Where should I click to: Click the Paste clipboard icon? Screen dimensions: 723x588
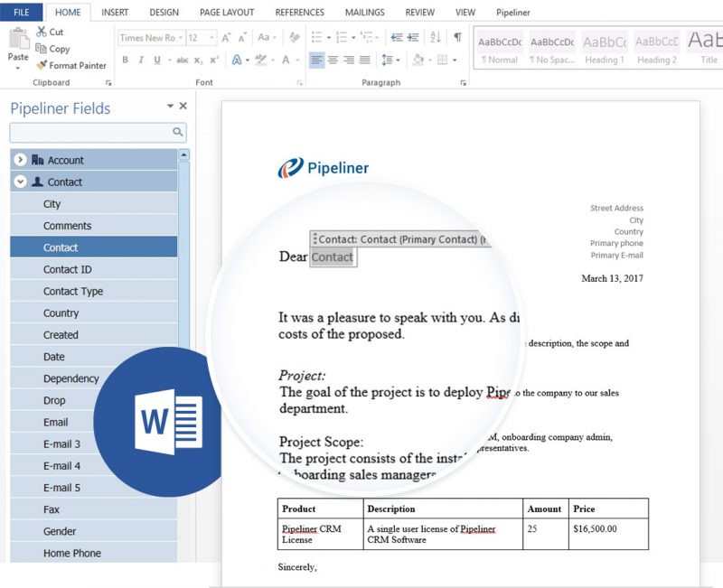pyautogui.click(x=18, y=39)
